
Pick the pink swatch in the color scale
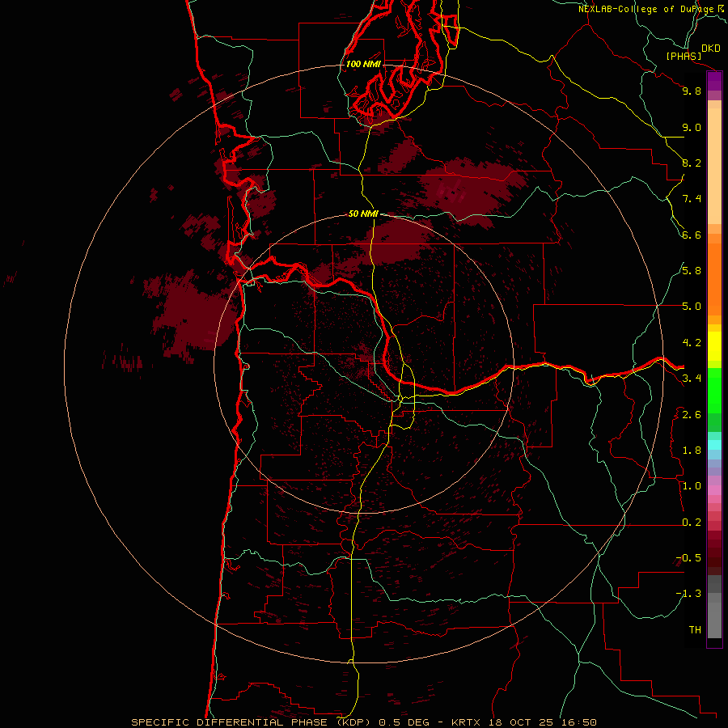[714, 490]
